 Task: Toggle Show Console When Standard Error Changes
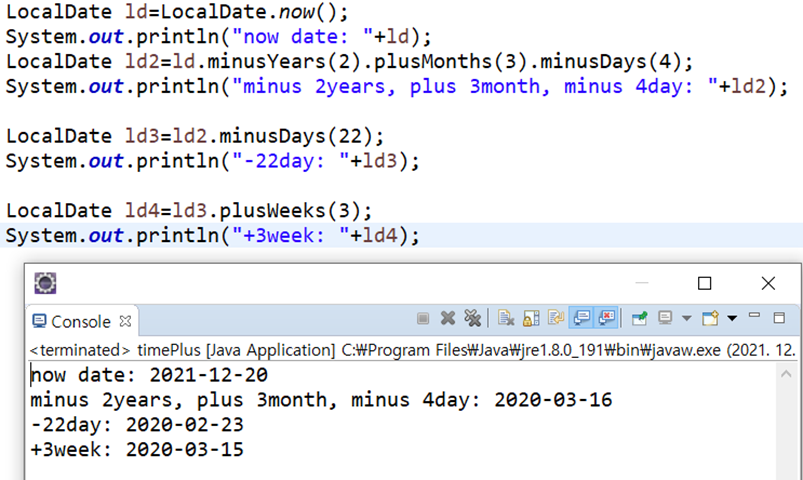pos(606,318)
